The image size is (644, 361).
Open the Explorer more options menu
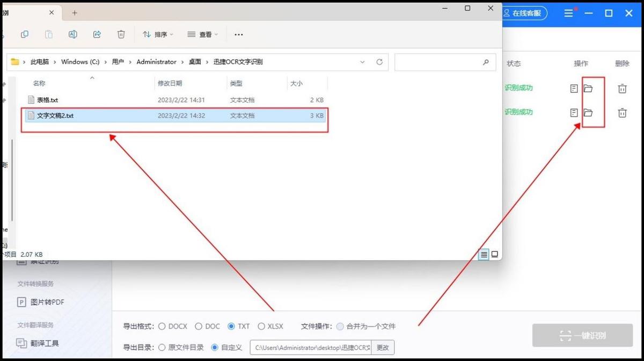(x=238, y=34)
